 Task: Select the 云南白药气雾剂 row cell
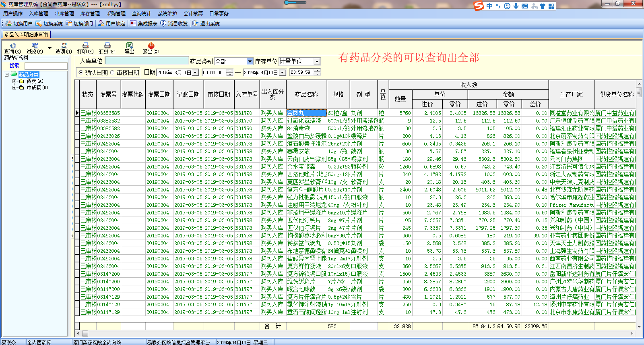click(x=306, y=159)
